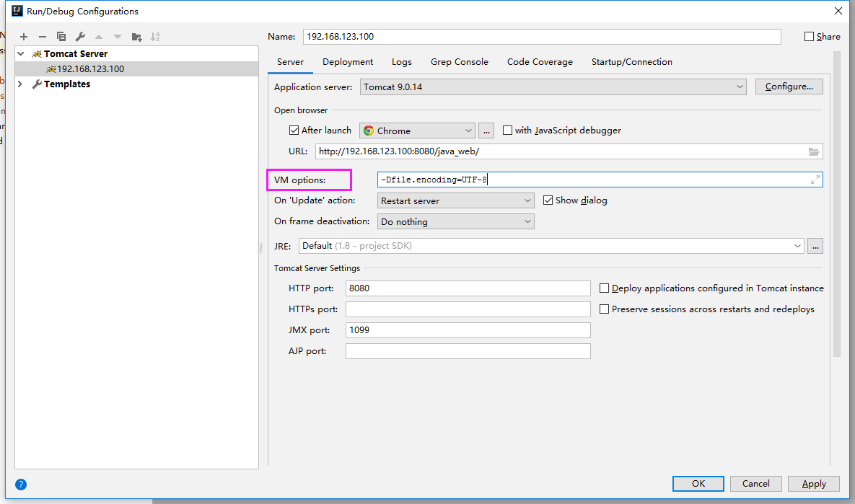This screenshot has width=855, height=504.
Task: Expand the Templates tree node
Action: point(19,84)
